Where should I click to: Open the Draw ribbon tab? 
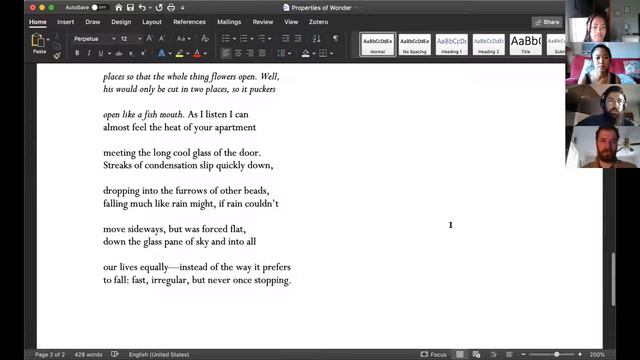(93, 22)
